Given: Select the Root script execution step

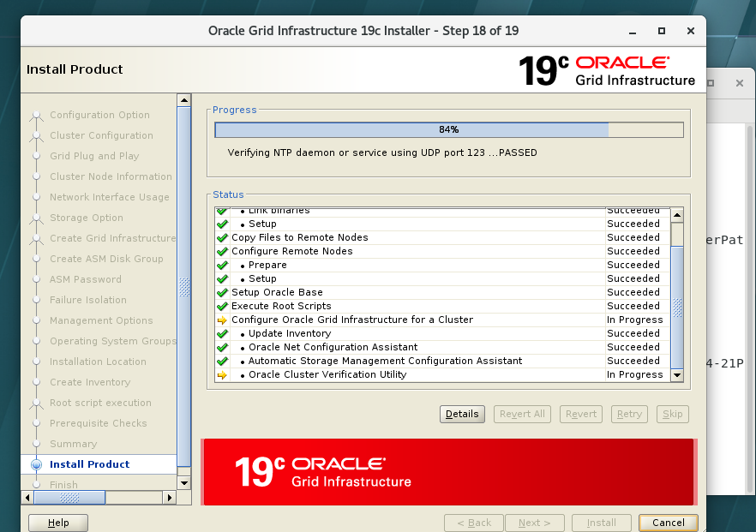Looking at the screenshot, I should (x=100, y=403).
